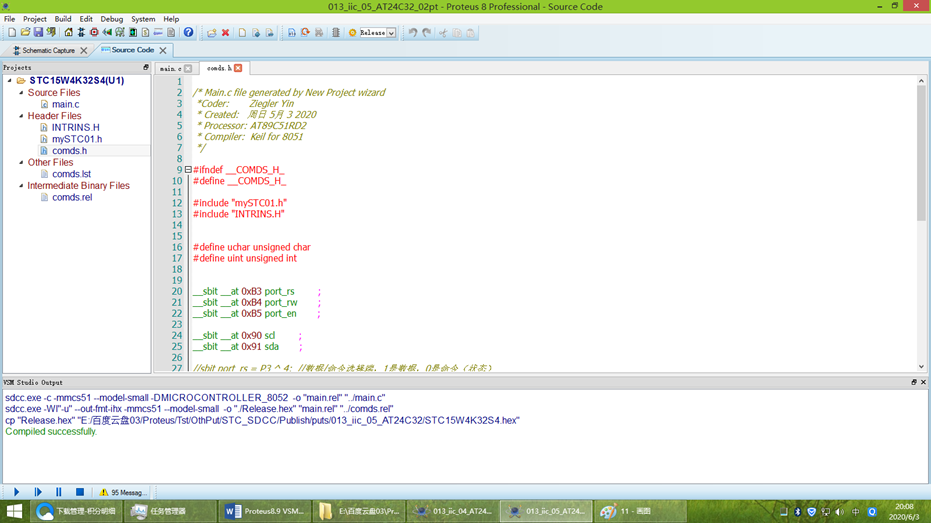Image resolution: width=931 pixels, height=524 pixels.
Task: Open project settings gear icon
Action: [x=352, y=33]
